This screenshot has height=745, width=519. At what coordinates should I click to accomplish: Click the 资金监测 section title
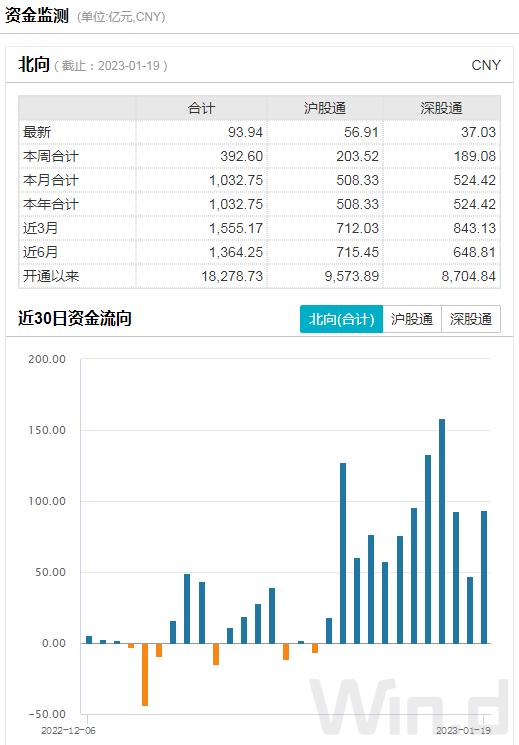(37, 16)
